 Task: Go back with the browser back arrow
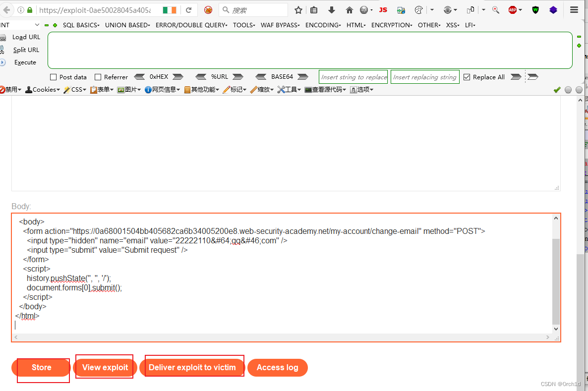6,10
